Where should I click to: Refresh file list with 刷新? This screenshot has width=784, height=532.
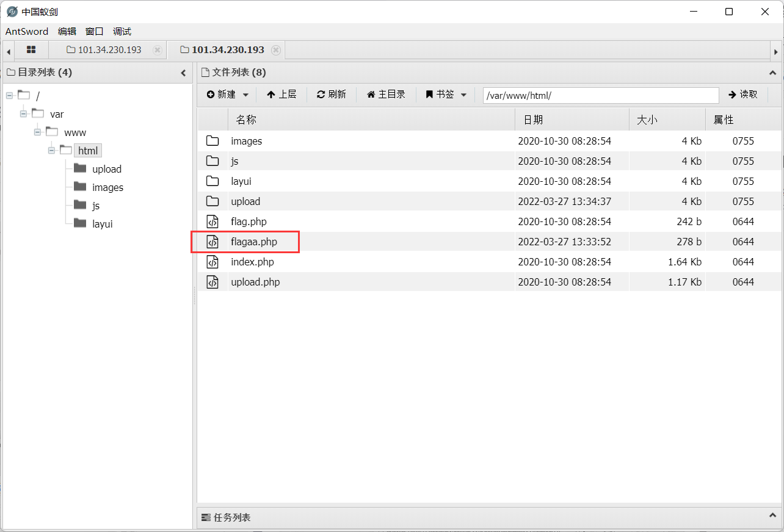pyautogui.click(x=332, y=95)
